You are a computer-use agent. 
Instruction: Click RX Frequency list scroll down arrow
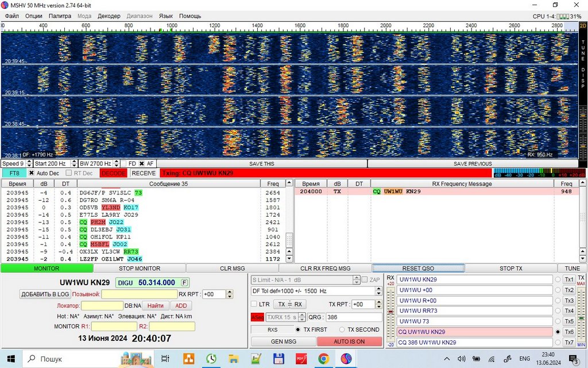583,259
